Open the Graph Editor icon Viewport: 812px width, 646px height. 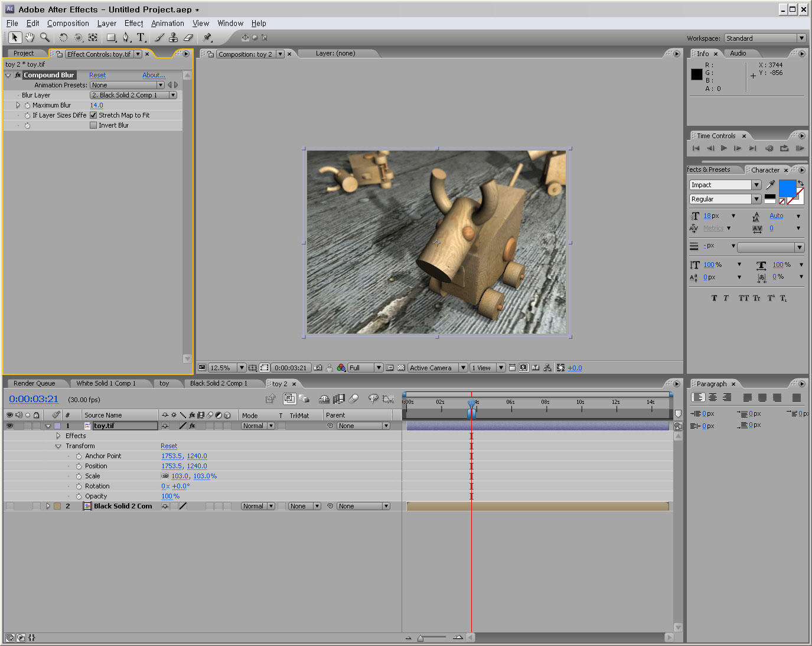click(388, 399)
